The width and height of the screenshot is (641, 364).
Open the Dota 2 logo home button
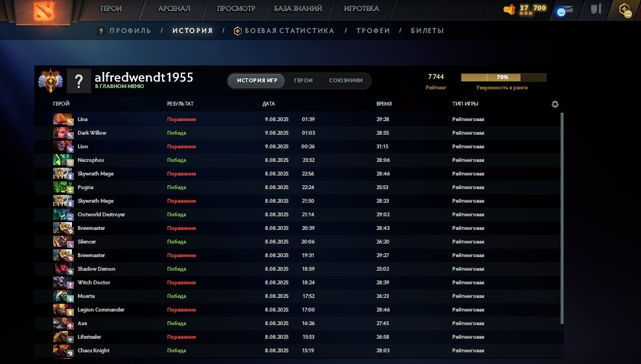tap(43, 10)
